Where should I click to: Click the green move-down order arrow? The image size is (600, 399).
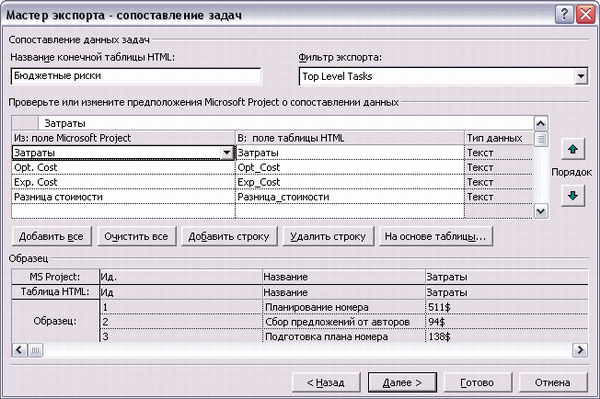(x=573, y=196)
